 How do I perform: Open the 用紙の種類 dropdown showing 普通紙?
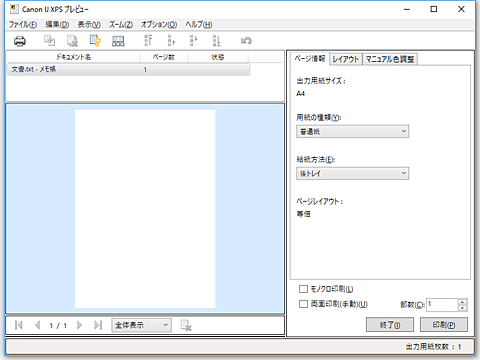(x=352, y=131)
